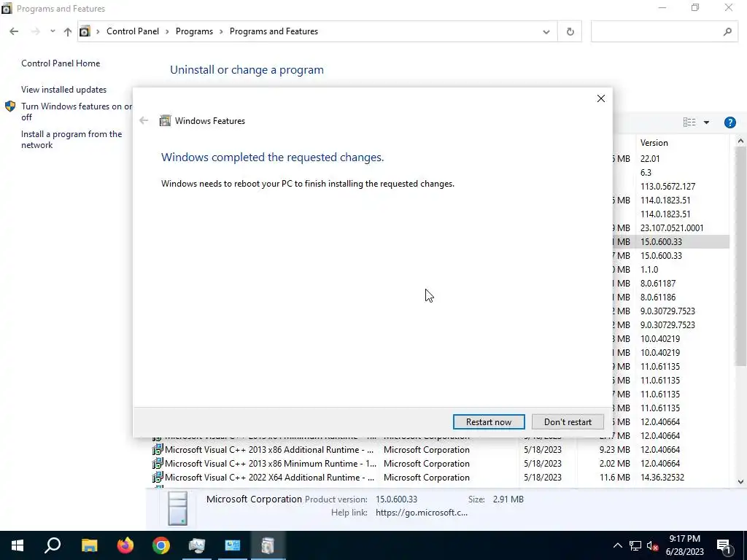Click the Programs and Features breadcrumb
747x560 pixels.
pos(274,31)
